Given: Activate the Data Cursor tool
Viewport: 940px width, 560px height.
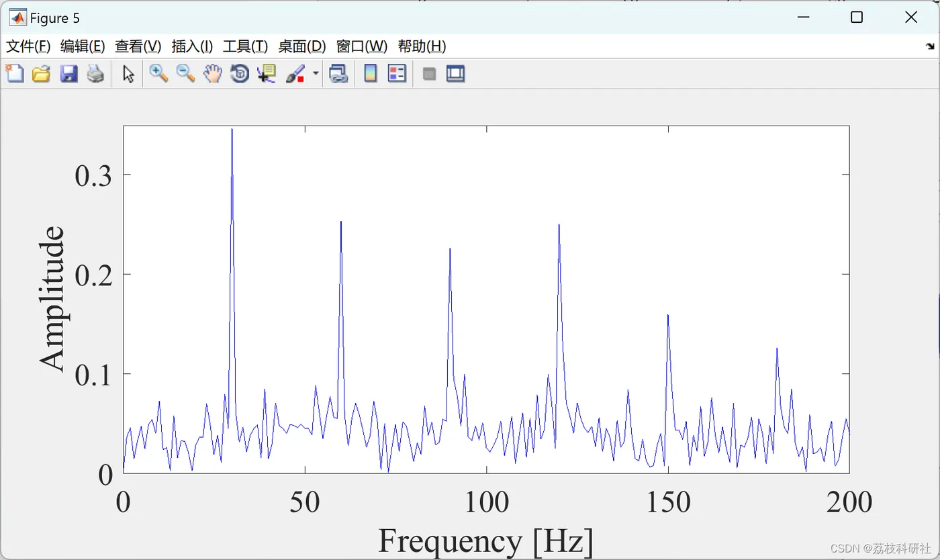Looking at the screenshot, I should pos(267,73).
